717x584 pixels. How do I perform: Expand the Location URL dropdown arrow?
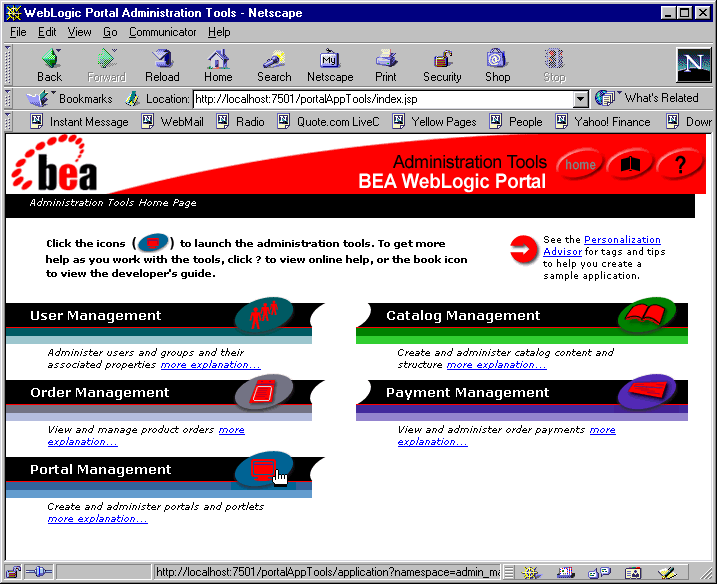click(580, 99)
